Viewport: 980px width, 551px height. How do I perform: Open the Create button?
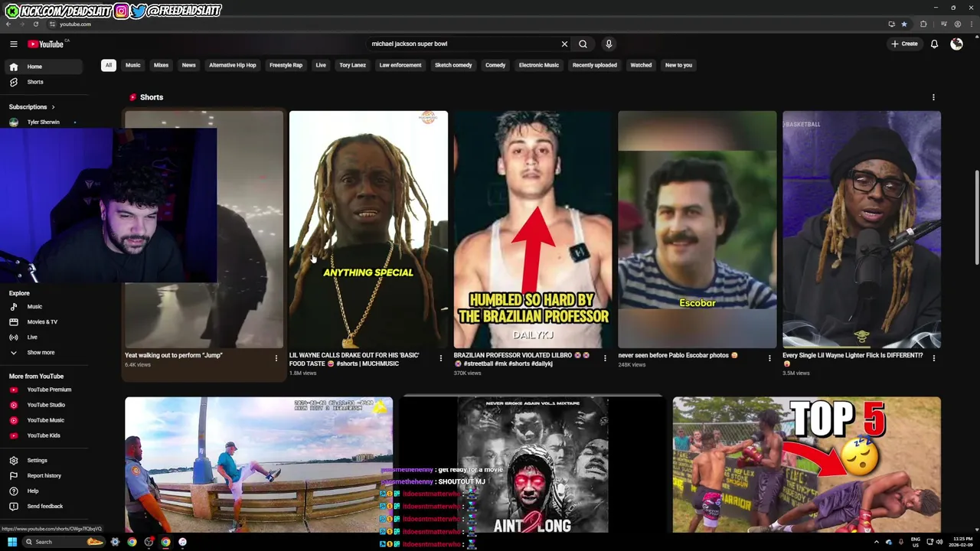coord(904,44)
